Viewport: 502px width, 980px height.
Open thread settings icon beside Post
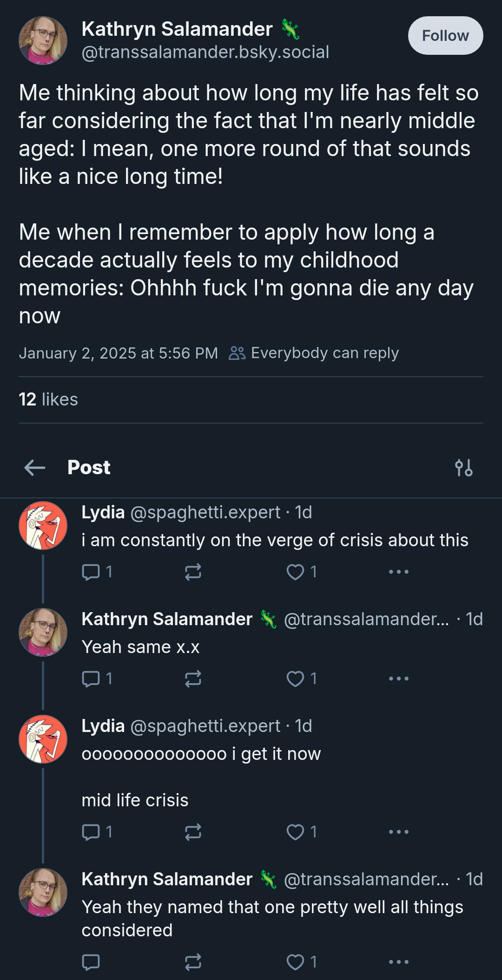tap(464, 468)
